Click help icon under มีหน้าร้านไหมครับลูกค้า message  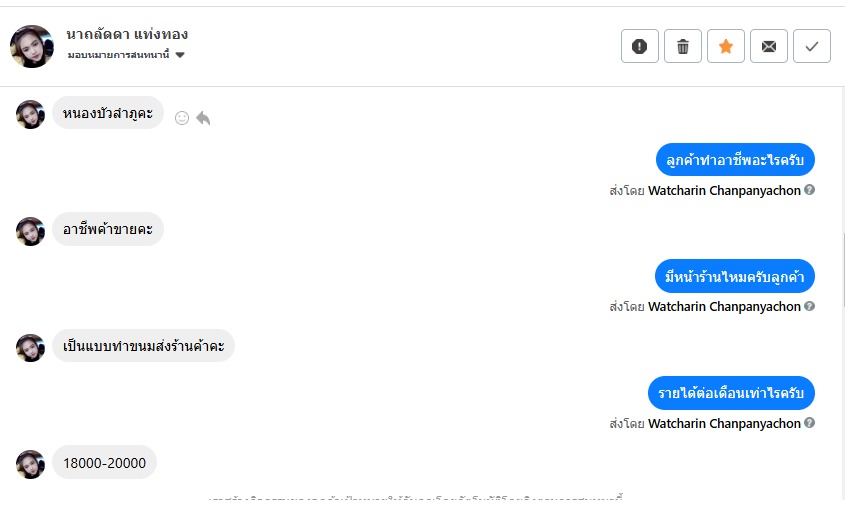click(809, 306)
